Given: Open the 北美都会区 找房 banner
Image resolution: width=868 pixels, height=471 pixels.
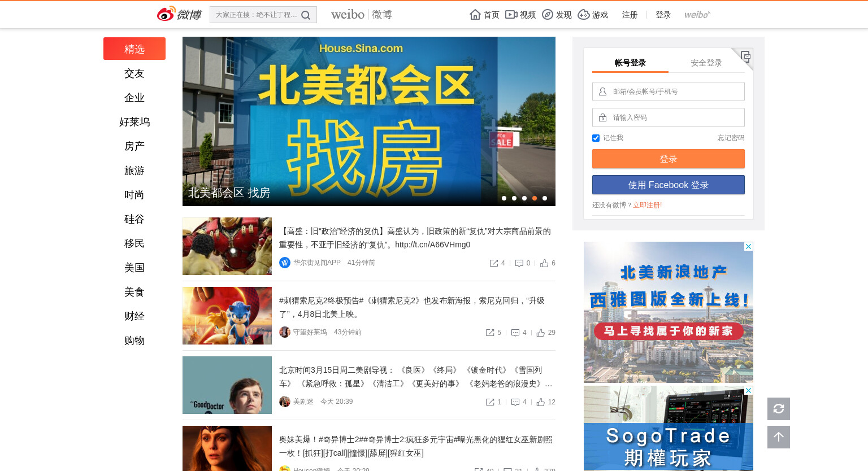Looking at the screenshot, I should coord(369,121).
